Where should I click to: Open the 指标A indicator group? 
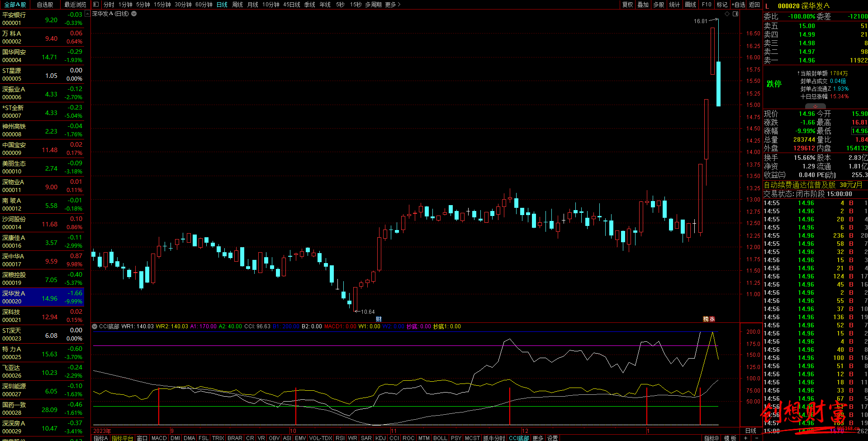(x=100, y=438)
